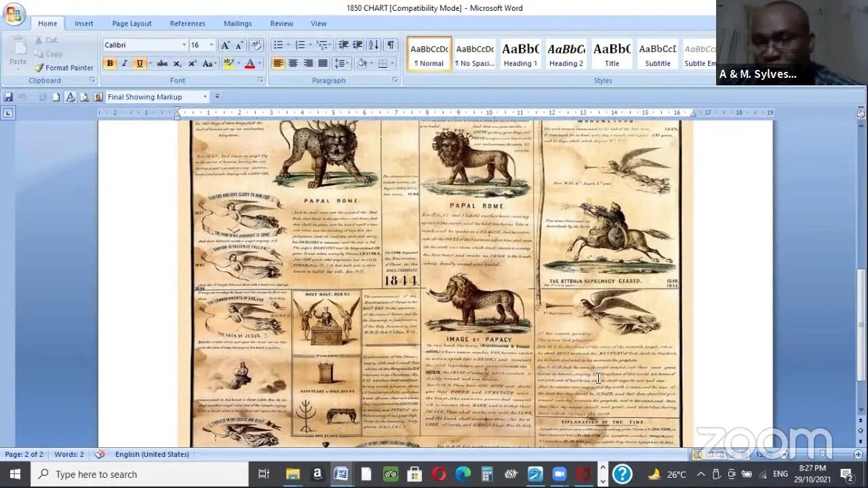Toggle Show/Hide paragraph marks
Screen dimensions: 868x488
(391, 45)
